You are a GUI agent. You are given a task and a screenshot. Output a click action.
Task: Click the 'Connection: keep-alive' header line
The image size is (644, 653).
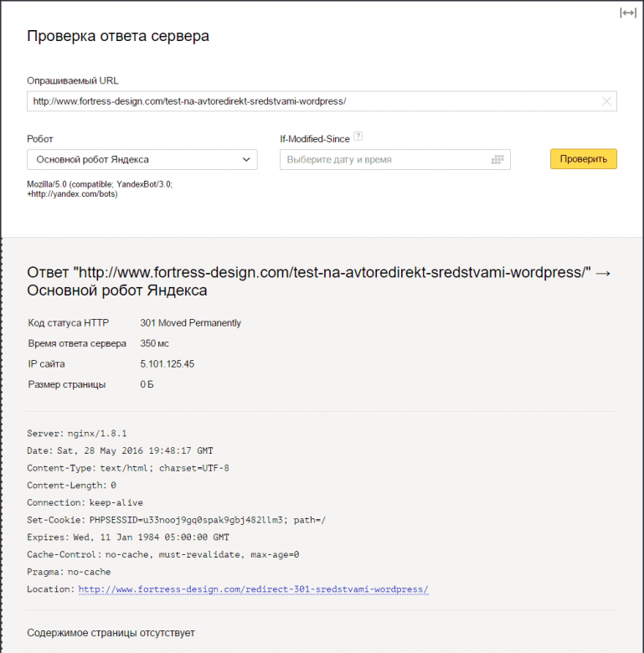[85, 502]
